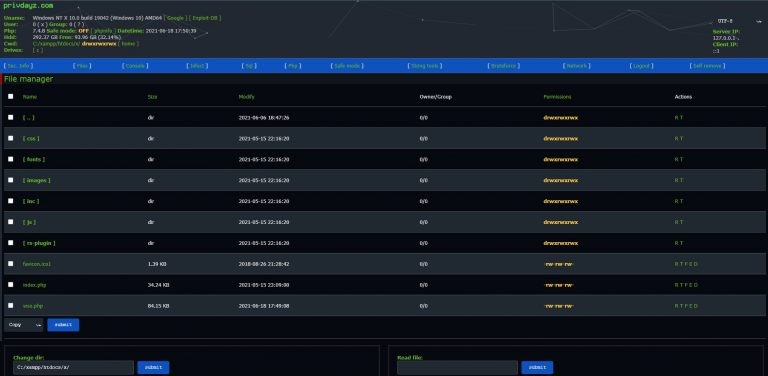Viewport: 768px width, 376px height.
Task: Open the Console menu item
Action: click(x=135, y=66)
